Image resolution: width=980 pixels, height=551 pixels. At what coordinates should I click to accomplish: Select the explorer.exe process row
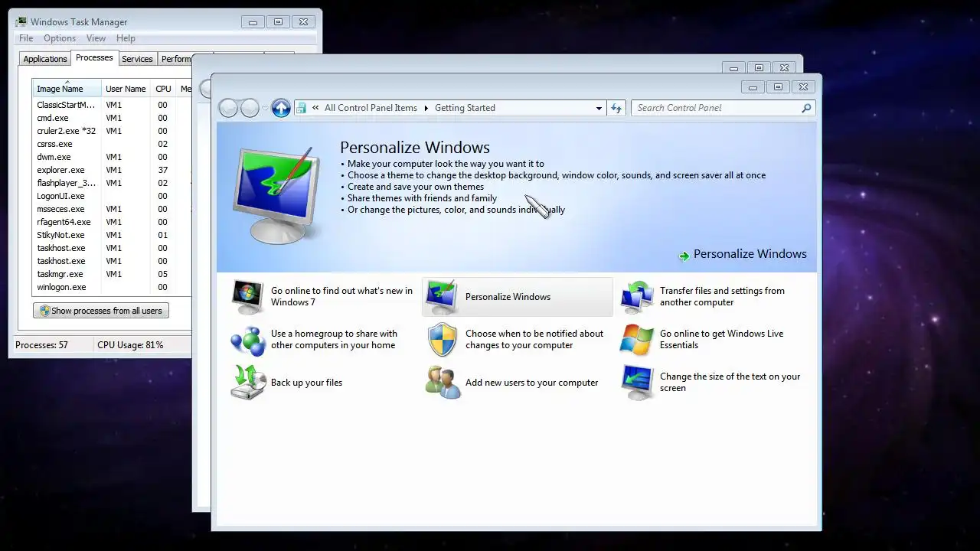111,170
